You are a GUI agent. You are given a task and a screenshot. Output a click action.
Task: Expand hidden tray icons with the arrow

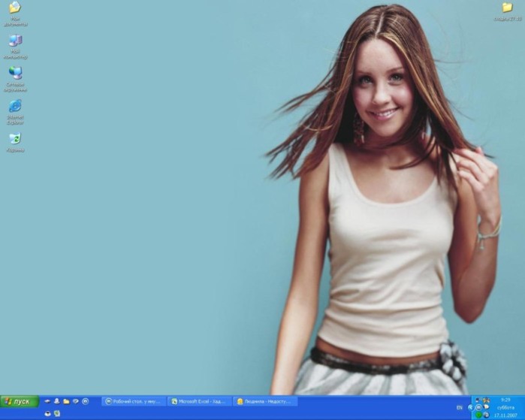(470, 407)
